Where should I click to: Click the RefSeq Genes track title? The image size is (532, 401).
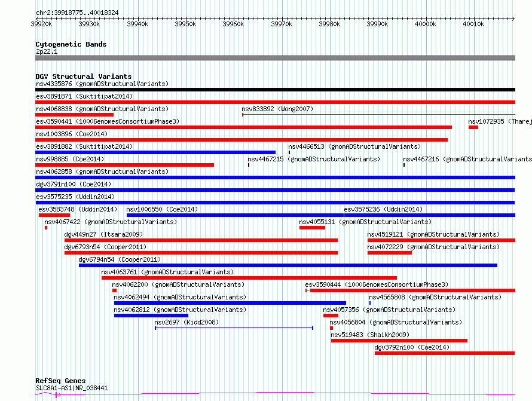point(60,381)
